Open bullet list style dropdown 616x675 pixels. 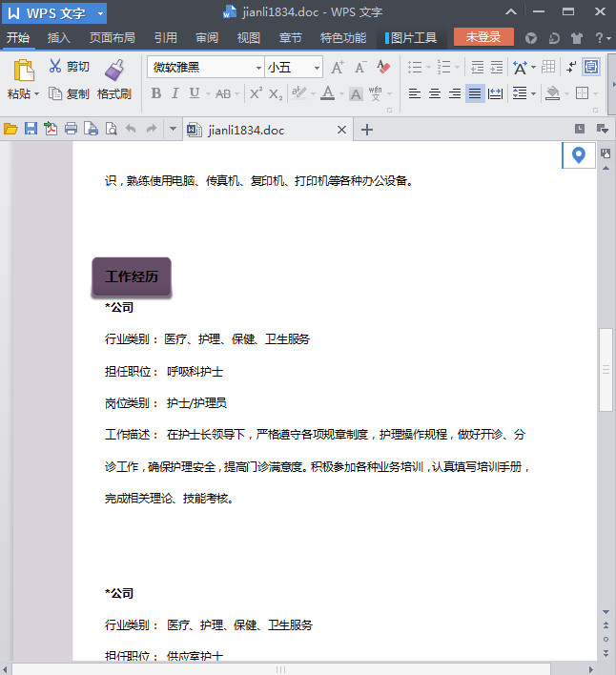tap(428, 67)
